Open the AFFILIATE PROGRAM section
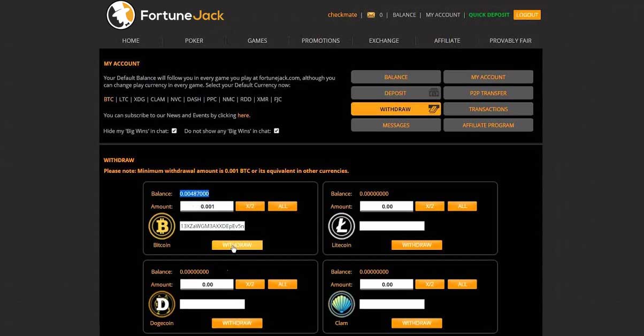 click(x=488, y=125)
